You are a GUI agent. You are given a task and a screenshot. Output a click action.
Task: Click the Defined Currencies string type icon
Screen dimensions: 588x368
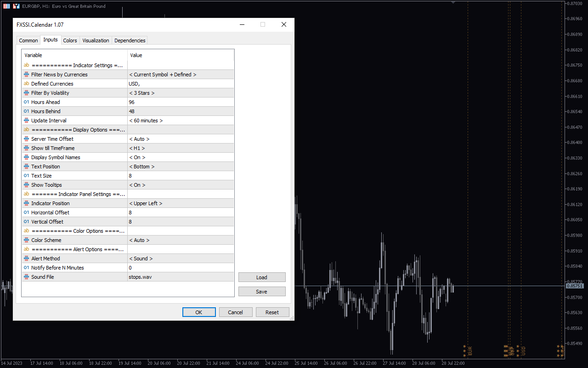coord(26,84)
